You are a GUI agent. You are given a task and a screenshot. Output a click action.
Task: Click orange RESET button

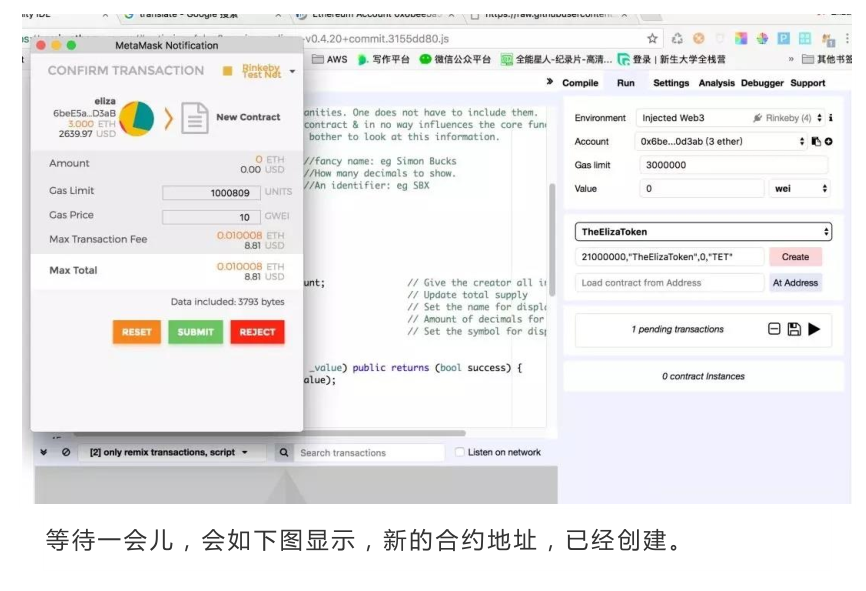coord(136,332)
